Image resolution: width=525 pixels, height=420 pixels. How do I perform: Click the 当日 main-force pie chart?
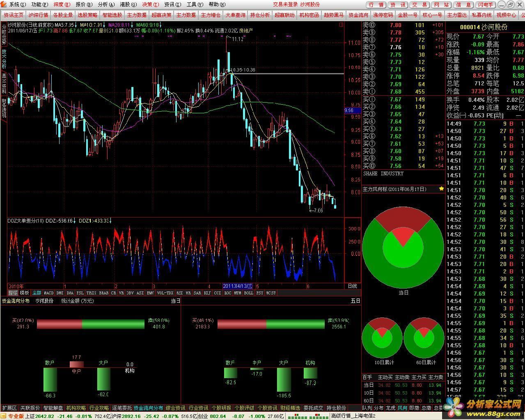(403, 247)
